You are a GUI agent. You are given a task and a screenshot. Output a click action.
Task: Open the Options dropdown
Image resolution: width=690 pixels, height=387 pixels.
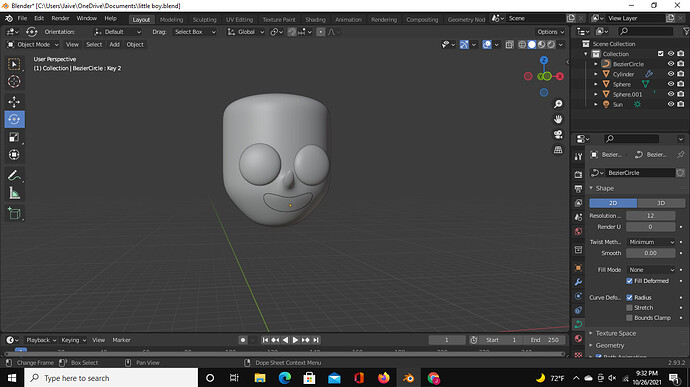pos(551,32)
